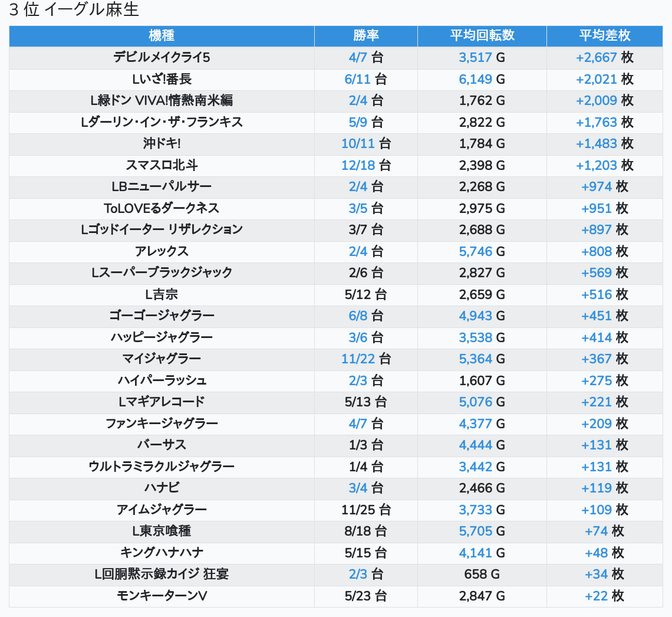Screen dimensions: 672x617
Task: Click the 平均回転数 column header
Action: 482,35
